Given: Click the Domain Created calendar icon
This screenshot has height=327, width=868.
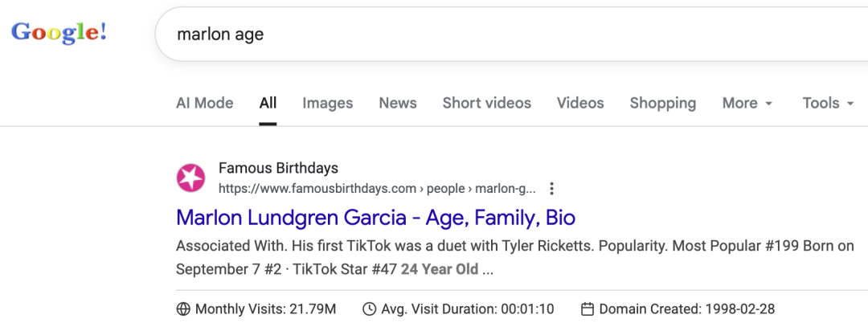Looking at the screenshot, I should tap(588, 309).
